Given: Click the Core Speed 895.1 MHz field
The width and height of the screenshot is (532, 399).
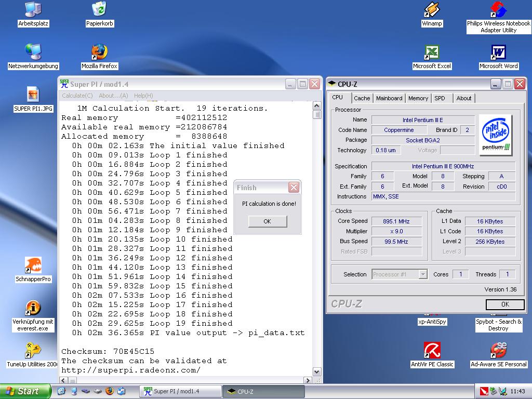Looking at the screenshot, I should (x=396, y=221).
